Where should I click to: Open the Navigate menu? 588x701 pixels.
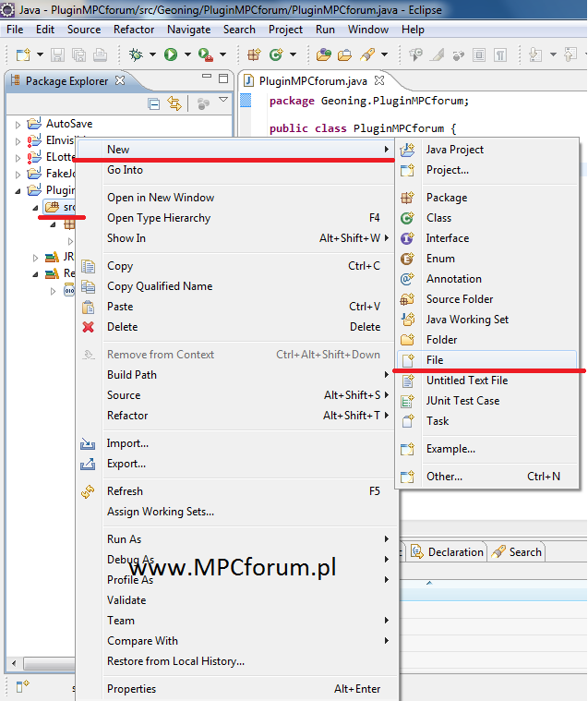click(x=189, y=30)
